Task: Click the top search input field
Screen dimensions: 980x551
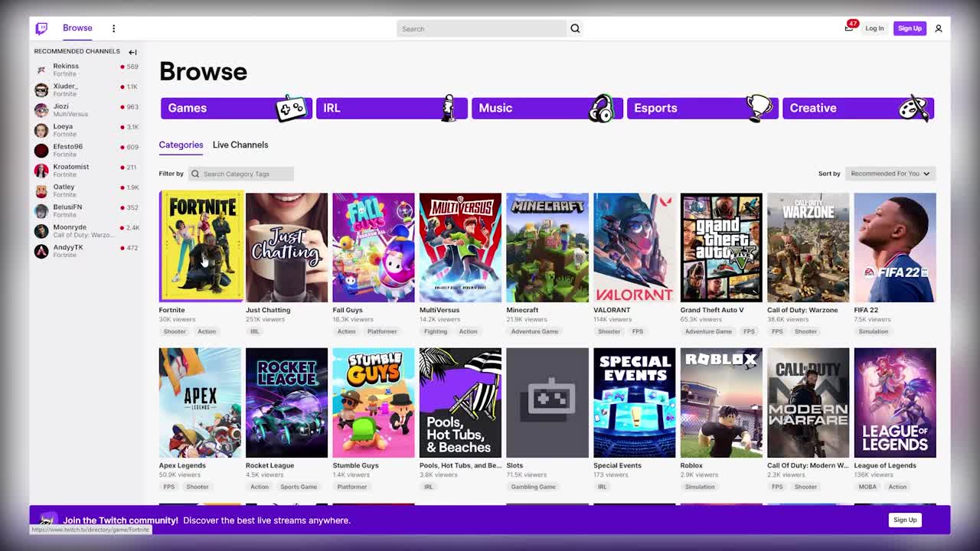Action: coord(482,28)
